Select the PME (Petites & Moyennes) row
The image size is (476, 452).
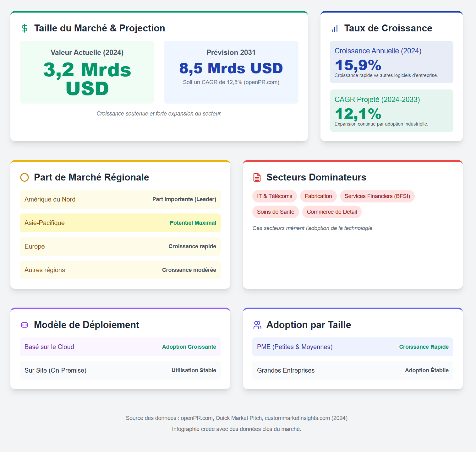click(x=353, y=347)
